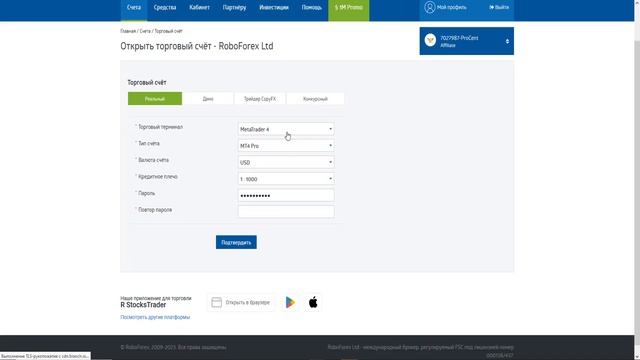The image size is (640, 360).
Task: Click the Подтвердить button
Action: coord(236,242)
